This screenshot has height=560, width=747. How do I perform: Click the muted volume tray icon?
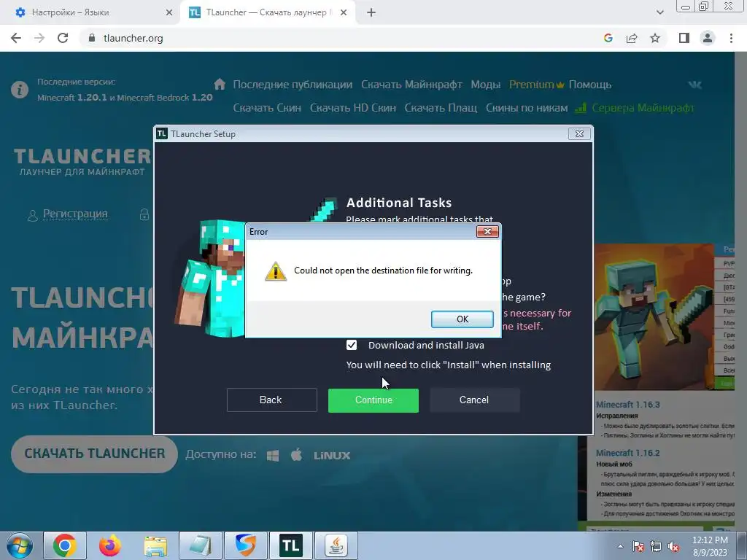pyautogui.click(x=673, y=547)
